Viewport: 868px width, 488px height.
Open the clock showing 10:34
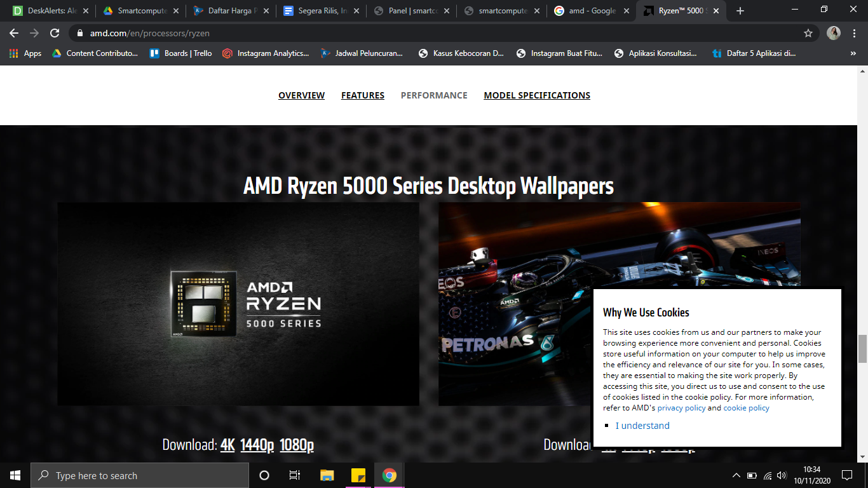[811, 475]
